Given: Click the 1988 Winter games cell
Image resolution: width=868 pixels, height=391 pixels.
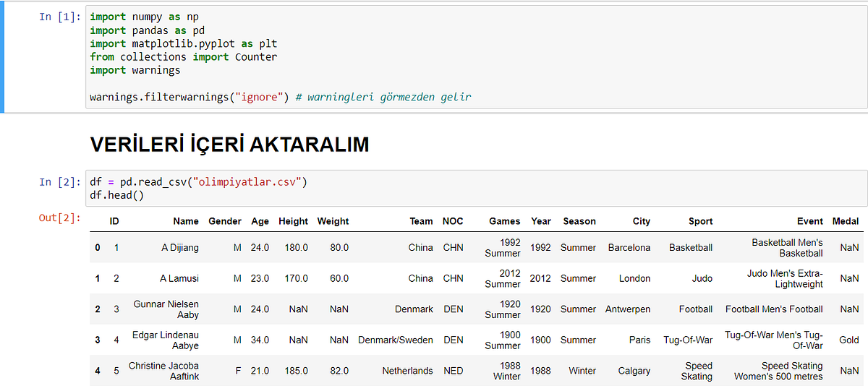Looking at the screenshot, I should [x=507, y=371].
